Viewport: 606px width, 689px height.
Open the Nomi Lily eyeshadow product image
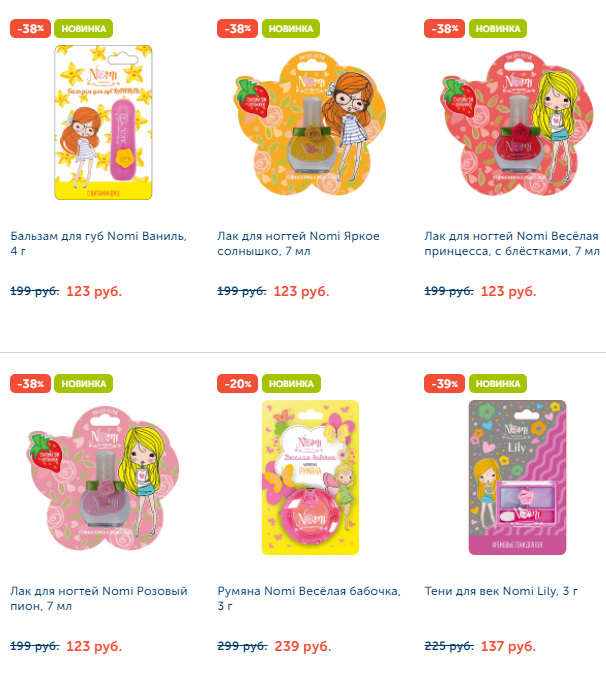click(517, 477)
